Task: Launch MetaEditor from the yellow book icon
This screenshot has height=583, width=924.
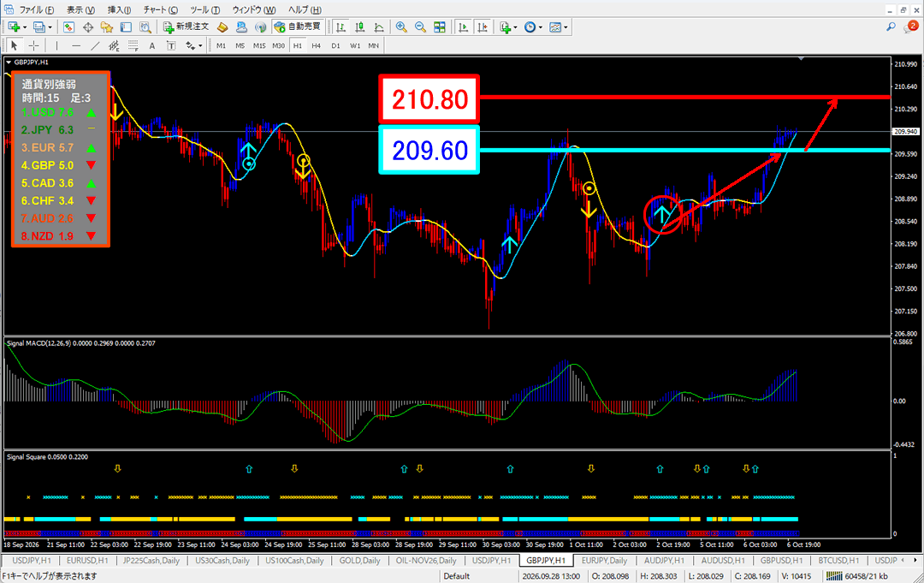Action: (x=222, y=27)
